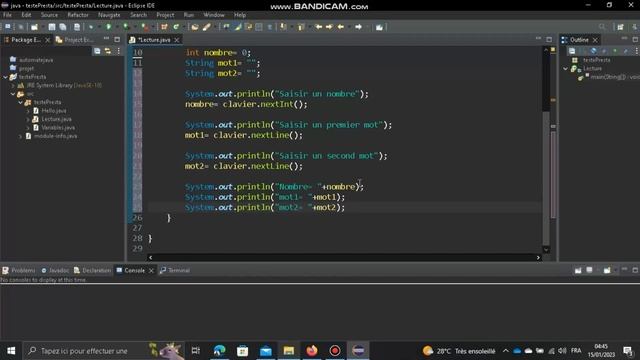
Task: Click the Next Annotation arrow icon
Action: [x=283, y=27]
